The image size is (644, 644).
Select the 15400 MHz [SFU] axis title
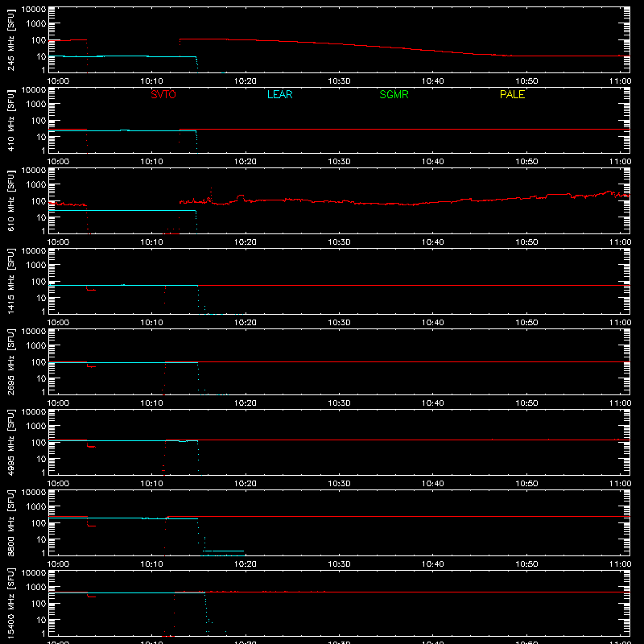pyautogui.click(x=10, y=603)
